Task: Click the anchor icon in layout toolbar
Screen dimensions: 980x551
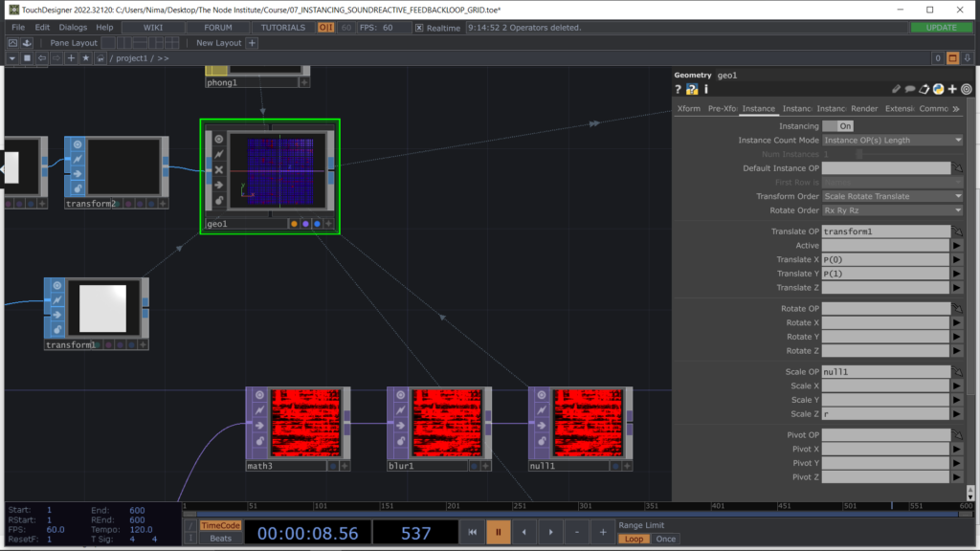Action: (x=27, y=42)
